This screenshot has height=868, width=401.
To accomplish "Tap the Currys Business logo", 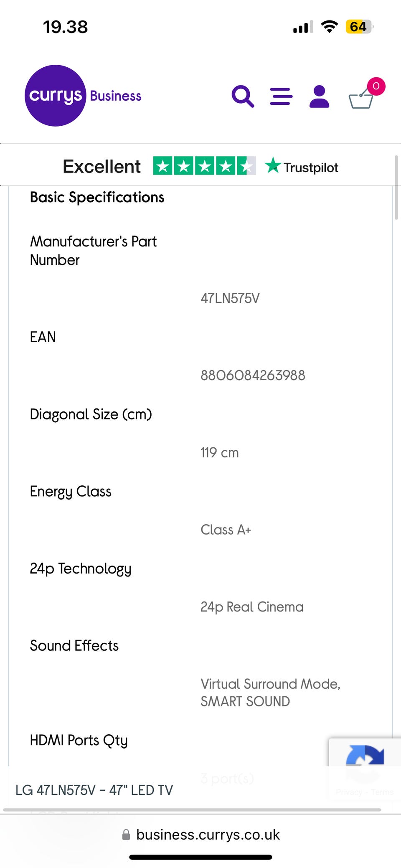I will point(83,96).
